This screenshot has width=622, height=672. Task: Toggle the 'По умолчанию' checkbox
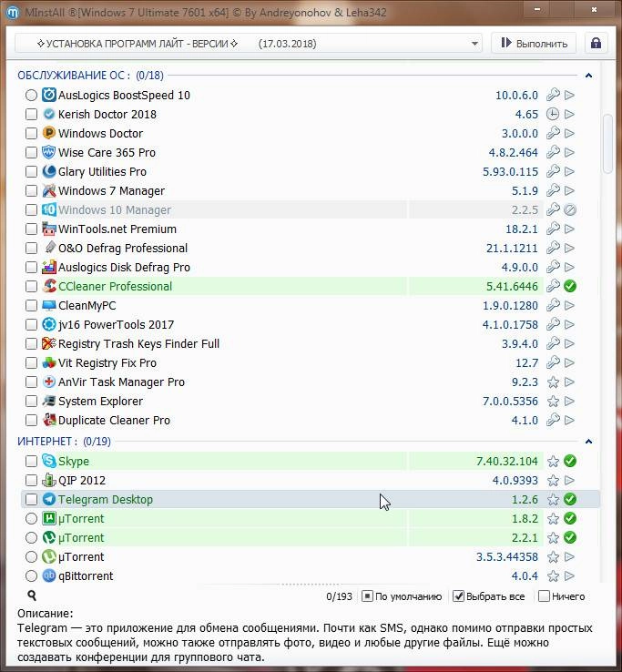click(367, 596)
